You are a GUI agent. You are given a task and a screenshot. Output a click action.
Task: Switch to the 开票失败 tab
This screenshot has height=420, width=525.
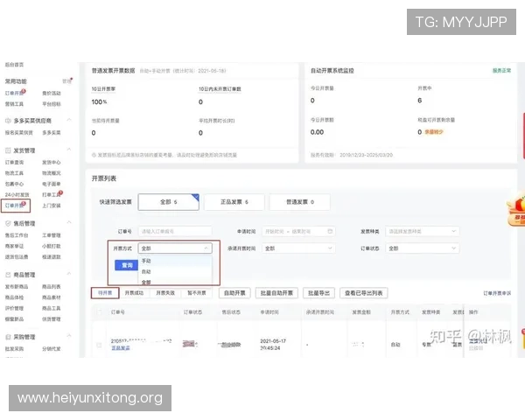pyautogui.click(x=165, y=293)
